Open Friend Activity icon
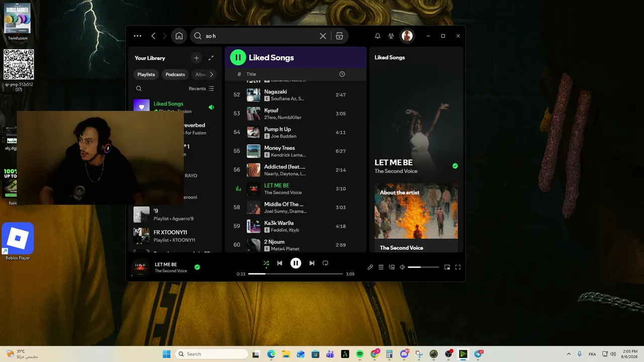This screenshot has width=644, height=362. [391, 36]
